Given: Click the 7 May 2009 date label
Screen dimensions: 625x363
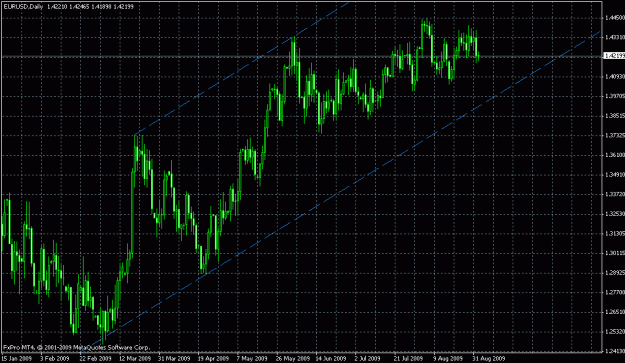Looking at the screenshot, I should point(252,359).
